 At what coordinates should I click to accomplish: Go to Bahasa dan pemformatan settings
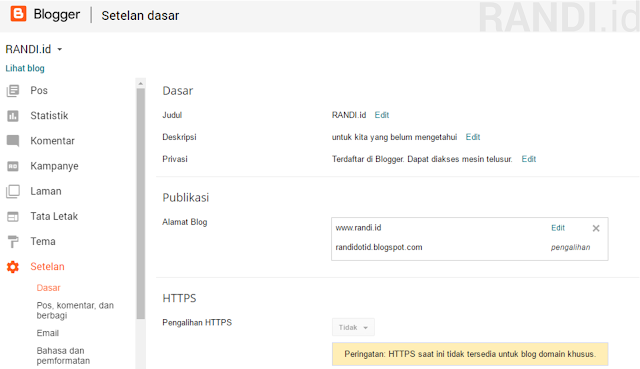coord(63,356)
